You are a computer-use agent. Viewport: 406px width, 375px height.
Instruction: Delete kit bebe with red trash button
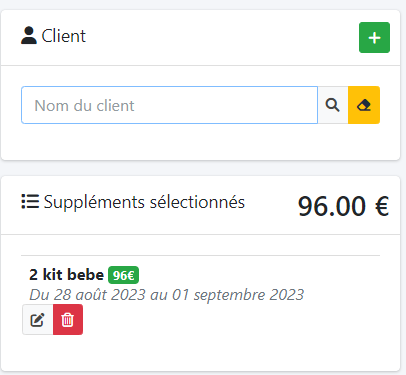(x=68, y=320)
